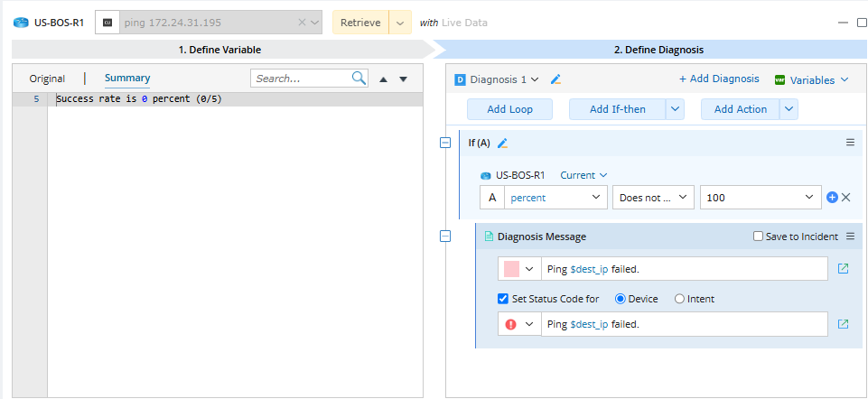Image resolution: width=868 pixels, height=399 pixels.
Task: Open the Summary tab
Action: [127, 79]
